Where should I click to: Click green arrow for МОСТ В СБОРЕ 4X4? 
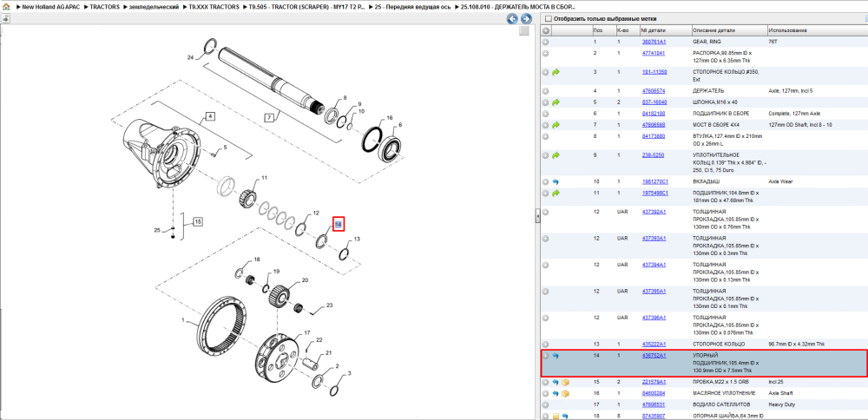pos(556,125)
